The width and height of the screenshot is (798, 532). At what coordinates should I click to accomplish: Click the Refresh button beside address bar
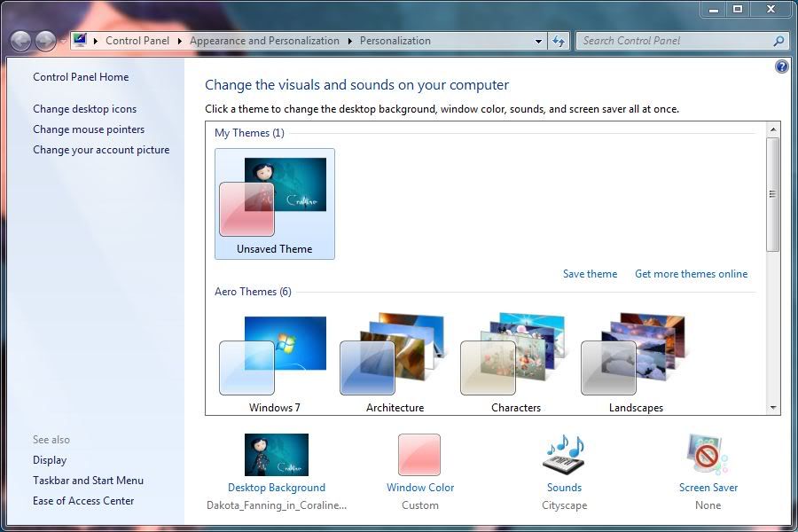[559, 41]
